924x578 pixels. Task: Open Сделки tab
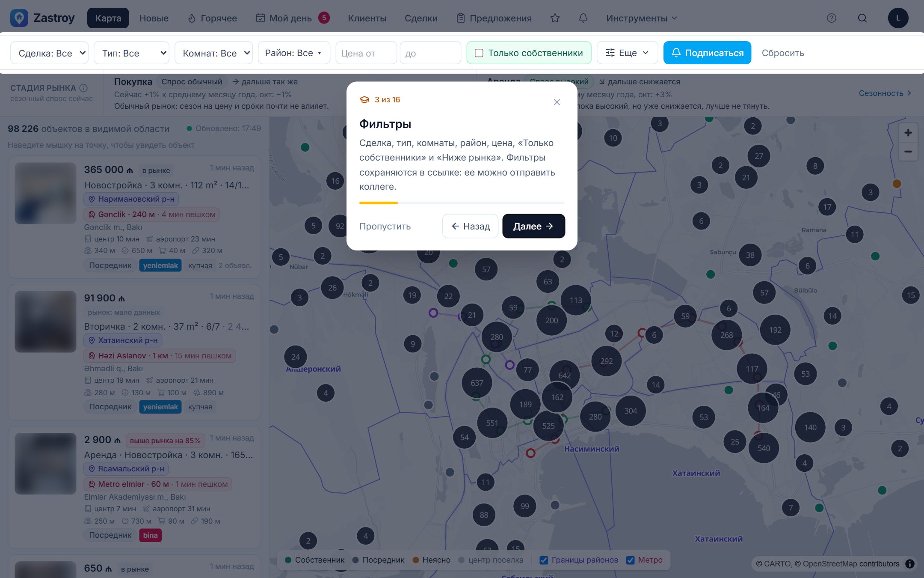(x=421, y=18)
